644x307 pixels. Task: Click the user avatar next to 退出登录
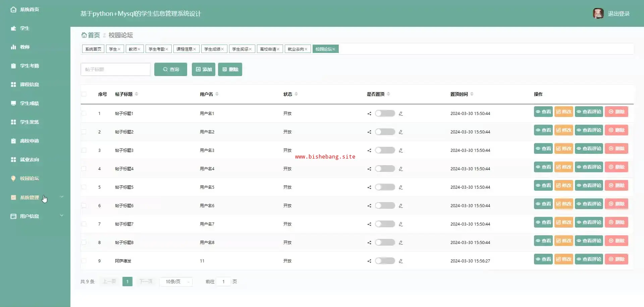tap(598, 13)
